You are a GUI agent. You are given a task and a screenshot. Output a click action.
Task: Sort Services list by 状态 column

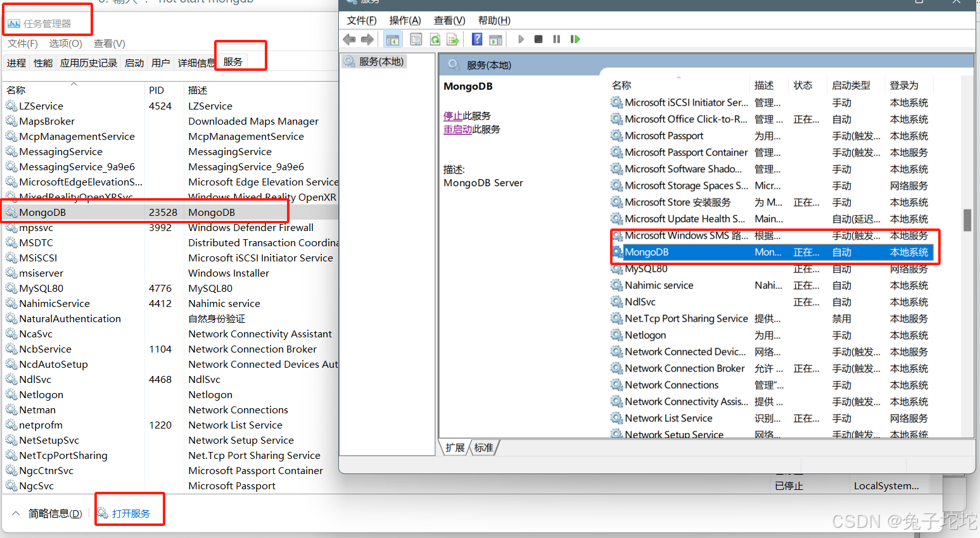click(x=807, y=85)
